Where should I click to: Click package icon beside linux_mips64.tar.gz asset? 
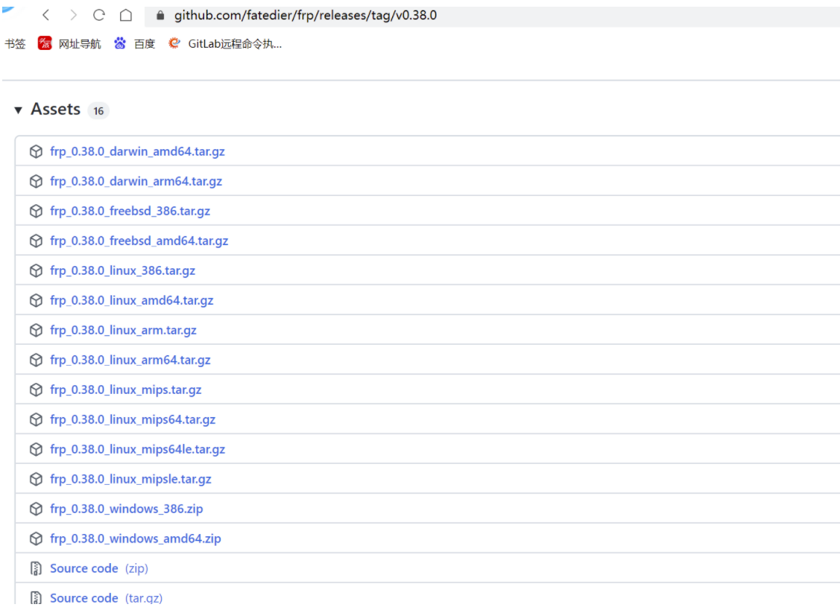pos(36,419)
